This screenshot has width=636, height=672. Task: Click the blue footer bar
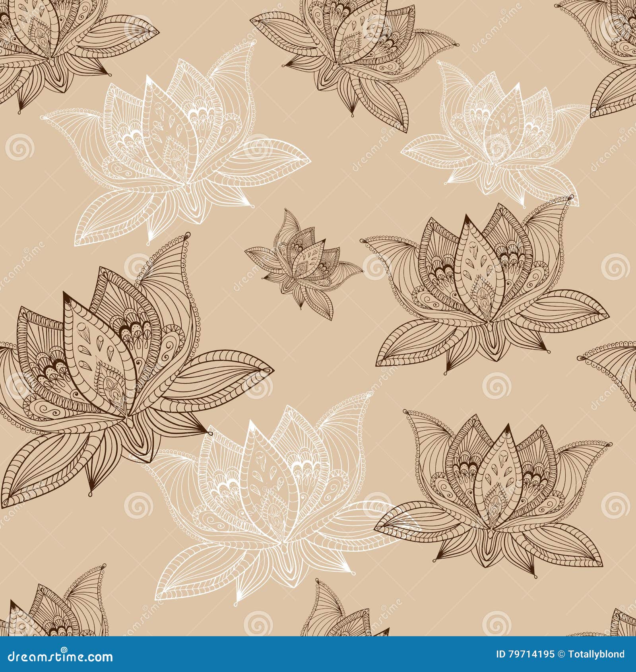tap(318, 656)
